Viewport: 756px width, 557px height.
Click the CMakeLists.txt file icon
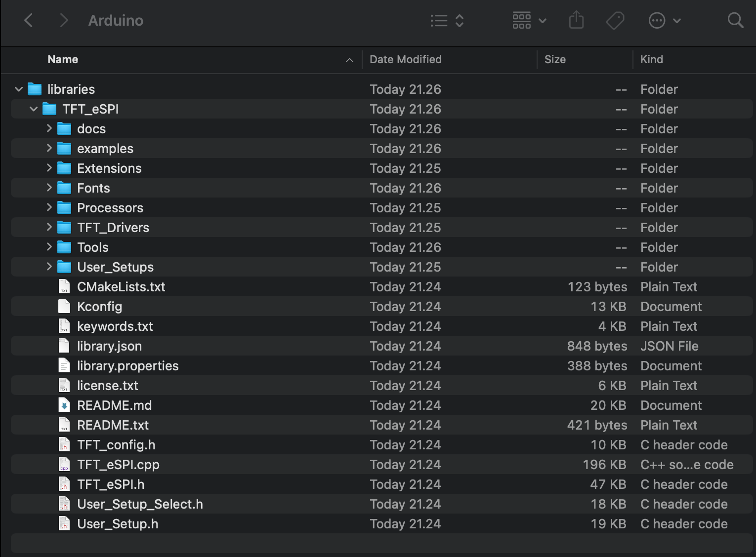64,287
